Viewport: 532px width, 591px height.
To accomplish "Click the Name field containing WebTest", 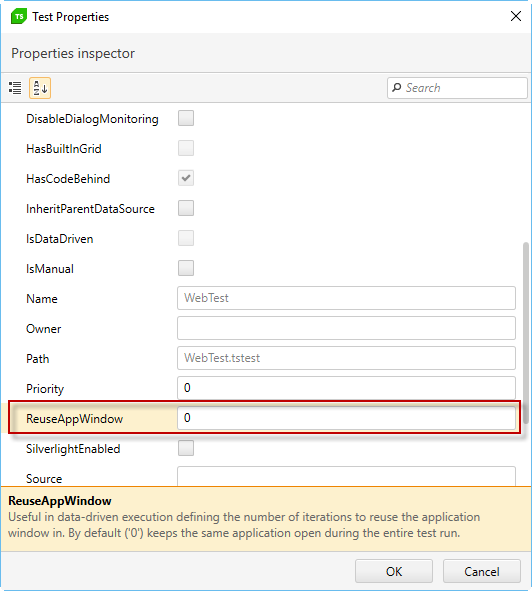I will click(x=346, y=298).
